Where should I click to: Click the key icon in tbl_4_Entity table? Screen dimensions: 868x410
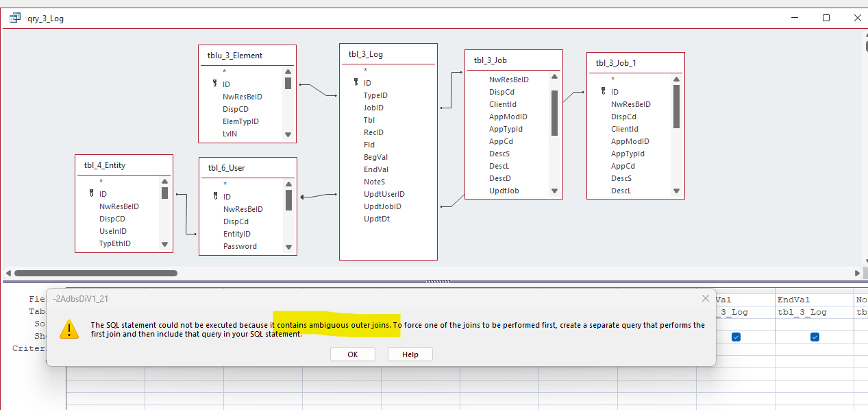(x=91, y=194)
